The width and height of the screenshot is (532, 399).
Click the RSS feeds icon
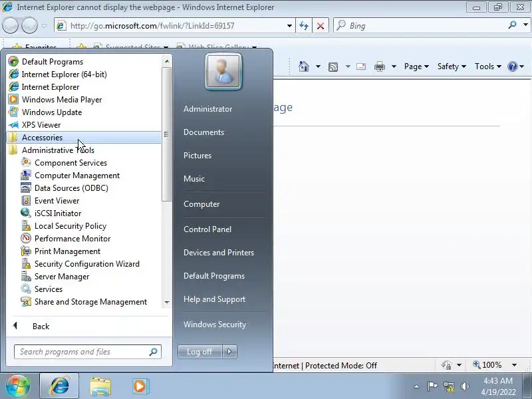(x=333, y=67)
